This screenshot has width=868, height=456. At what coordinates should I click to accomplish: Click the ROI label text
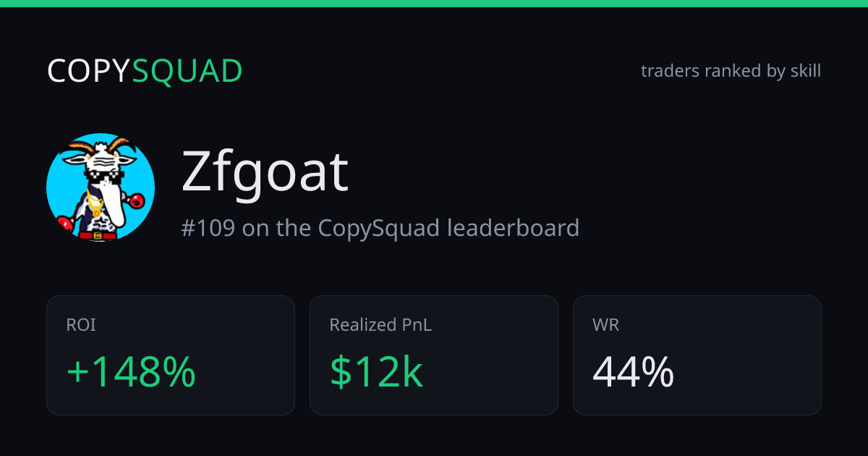81,325
